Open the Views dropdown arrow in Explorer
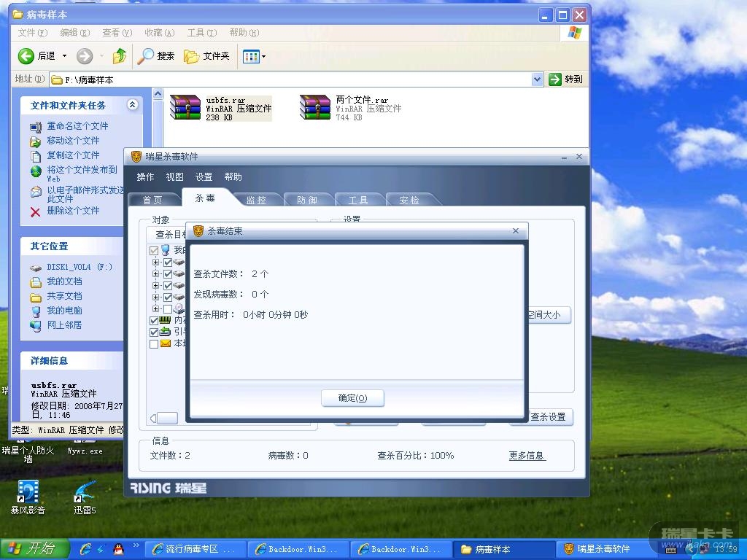Viewport: 747px width, 560px height. point(263,57)
